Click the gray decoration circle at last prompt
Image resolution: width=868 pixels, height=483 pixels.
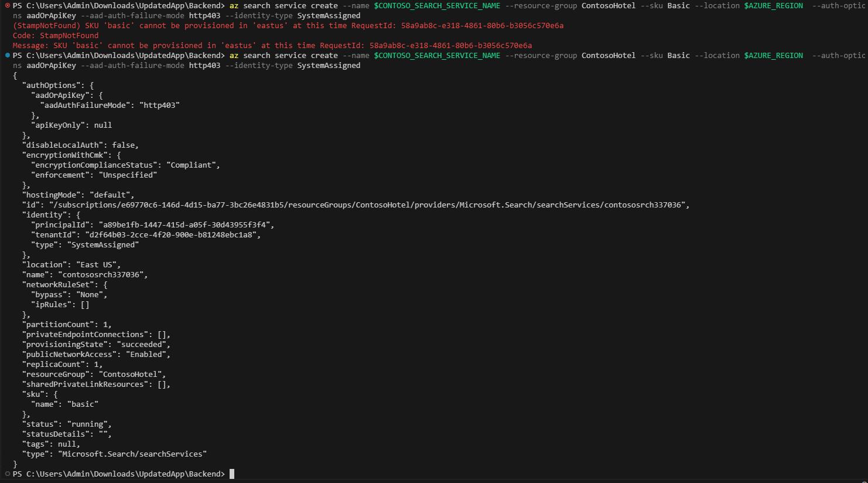click(7, 474)
